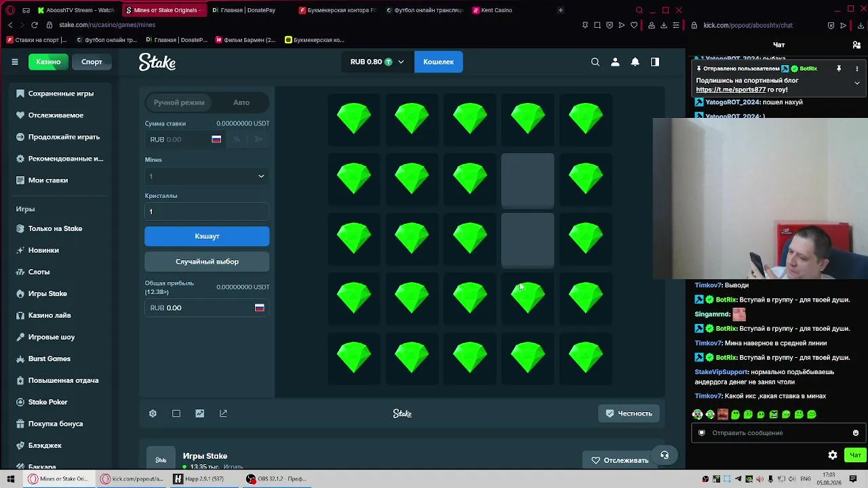This screenshot has height=488, width=868.
Task: Open the emoji picker in chat input
Action: coord(856,432)
